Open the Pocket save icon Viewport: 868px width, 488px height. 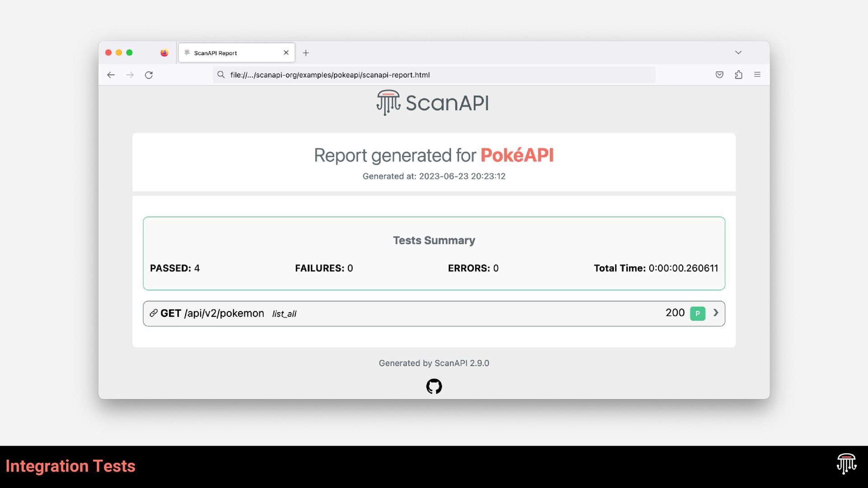(x=719, y=75)
